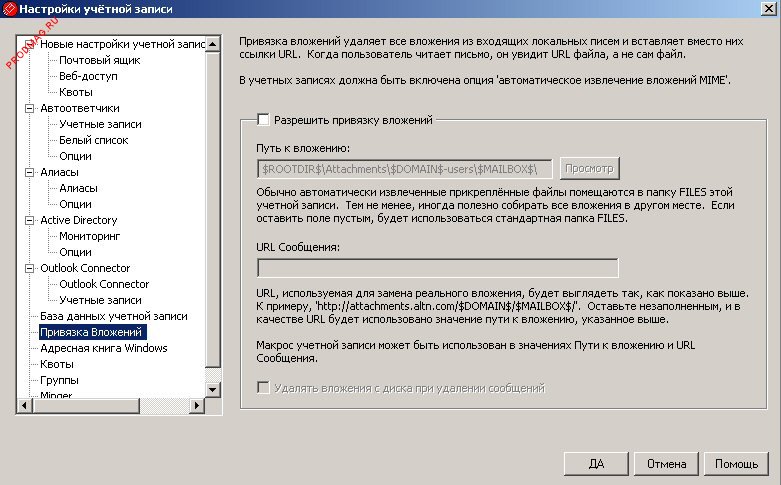Open the Группы settings page
Screen dimensions: 781x485
pyautogui.click(x=59, y=380)
